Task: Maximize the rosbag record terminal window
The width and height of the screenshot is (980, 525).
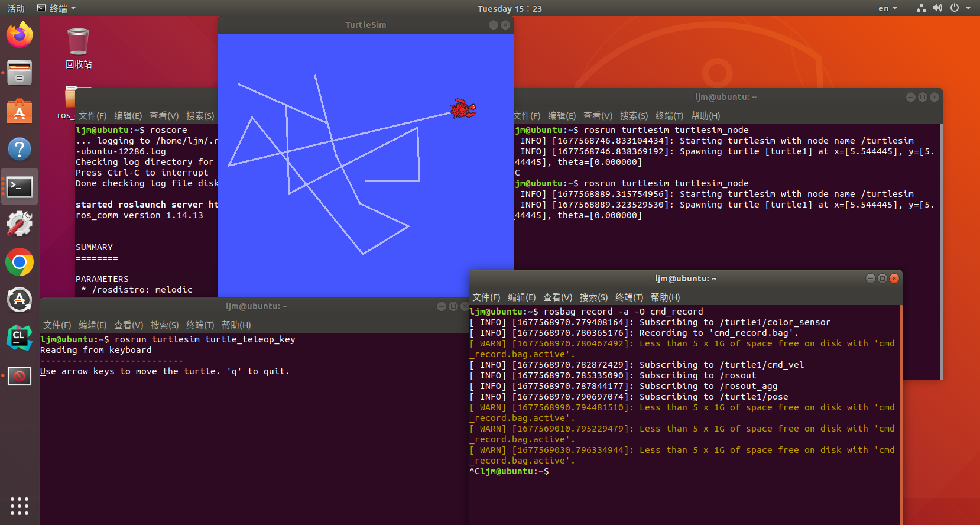Action: click(x=882, y=278)
